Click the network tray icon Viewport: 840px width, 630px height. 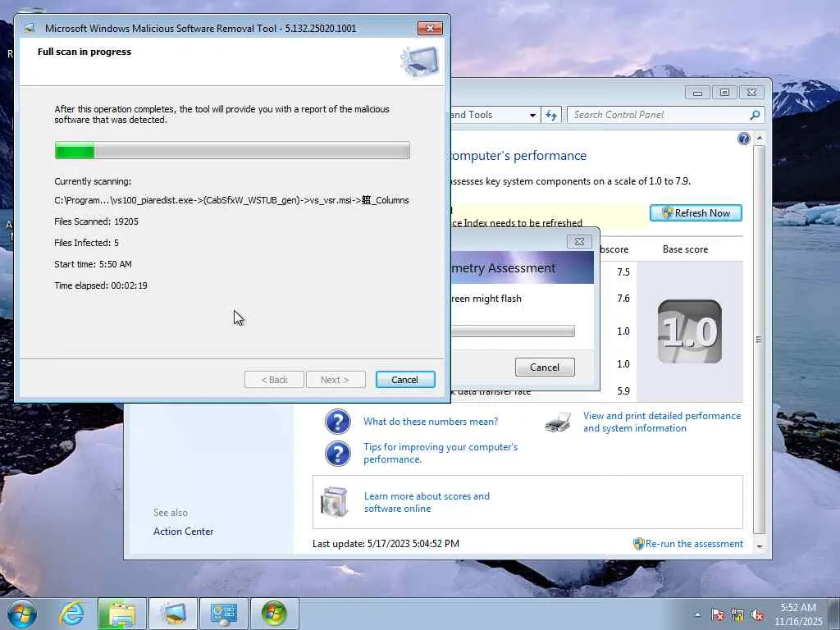(x=737, y=615)
